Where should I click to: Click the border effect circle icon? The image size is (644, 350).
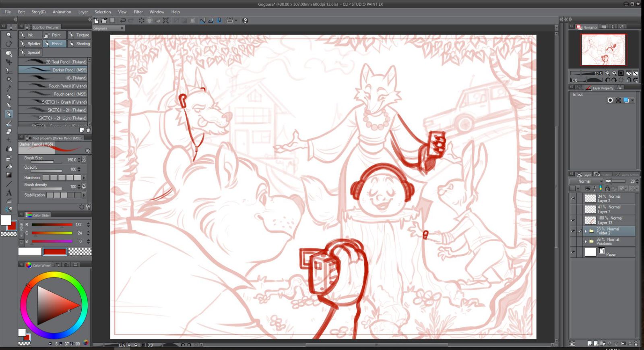610,100
